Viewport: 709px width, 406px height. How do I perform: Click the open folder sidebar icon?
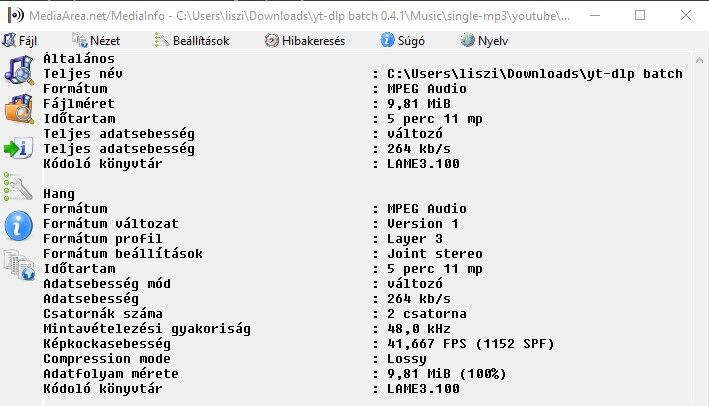[18, 110]
